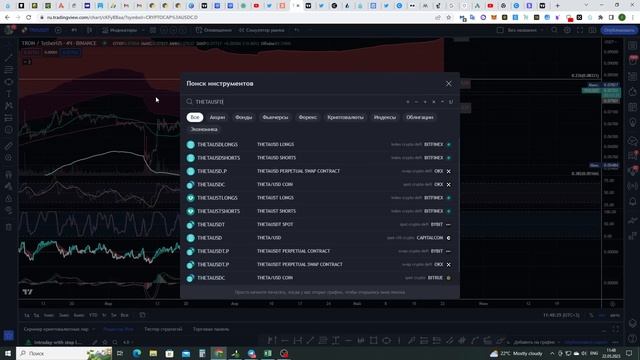The image size is (640, 360).
Task: Click THETAUSD LONGS description text
Action: point(276,144)
